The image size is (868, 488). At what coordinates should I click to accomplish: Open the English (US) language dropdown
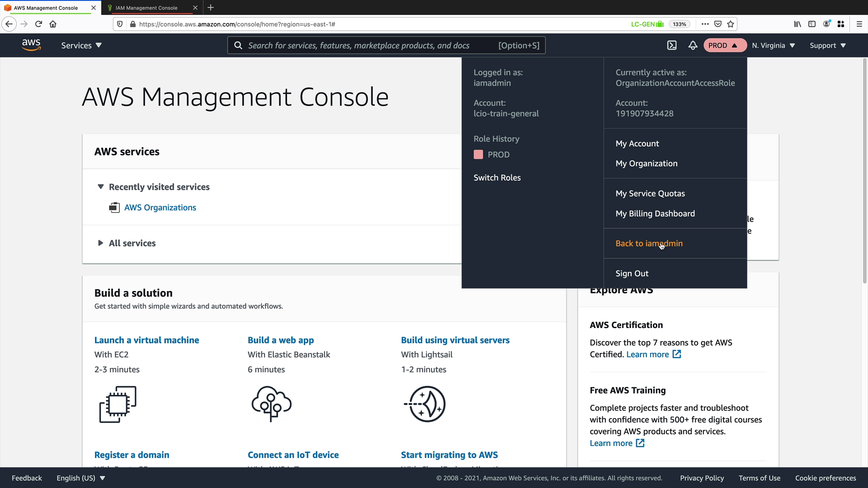coord(81,478)
